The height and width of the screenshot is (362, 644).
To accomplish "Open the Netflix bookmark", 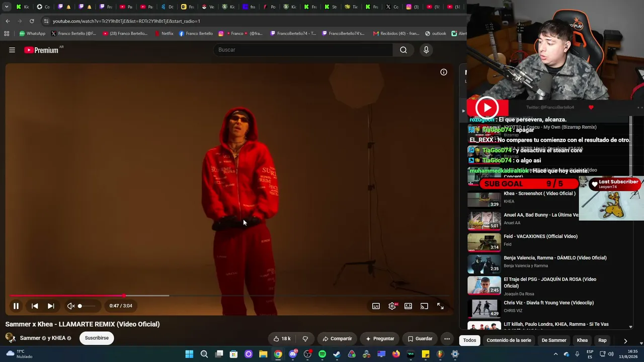I will tap(164, 34).
